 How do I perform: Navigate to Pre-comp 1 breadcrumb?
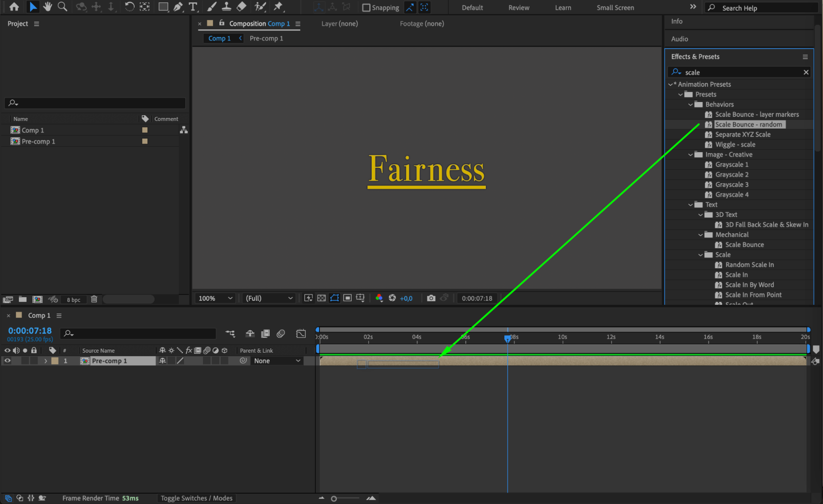coord(266,38)
